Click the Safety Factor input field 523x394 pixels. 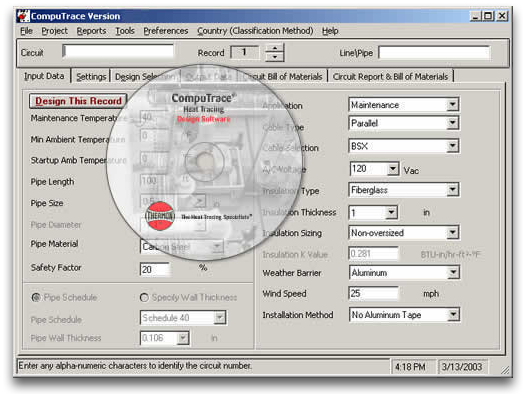click(x=155, y=269)
